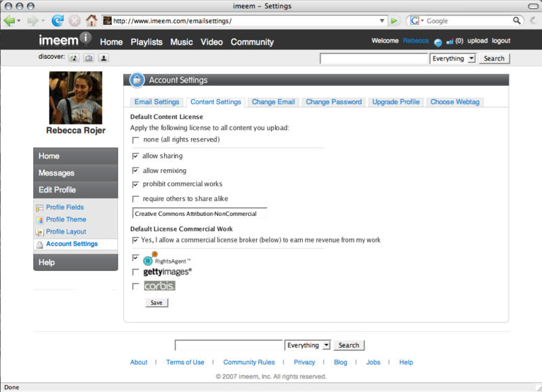
Task: Click the bottom Search button
Action: coord(349,345)
